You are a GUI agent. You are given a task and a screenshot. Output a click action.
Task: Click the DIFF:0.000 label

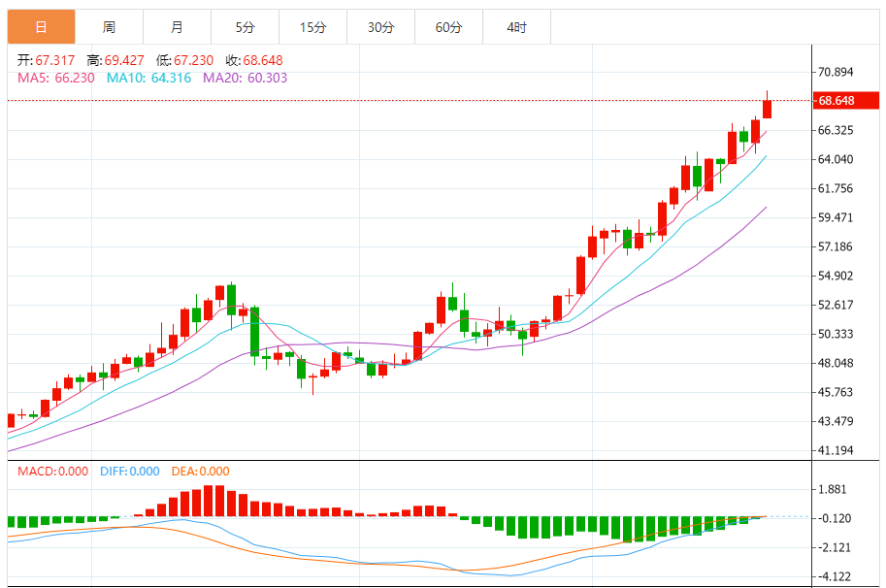(x=129, y=472)
